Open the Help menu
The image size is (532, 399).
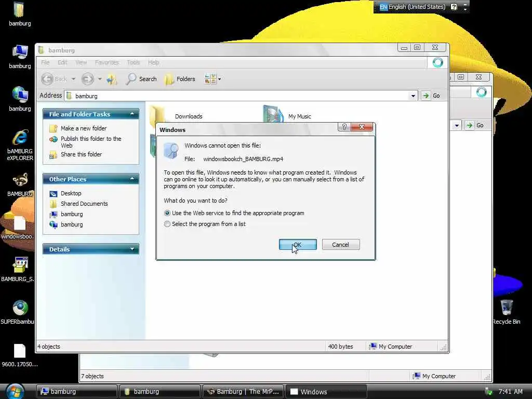tap(153, 62)
